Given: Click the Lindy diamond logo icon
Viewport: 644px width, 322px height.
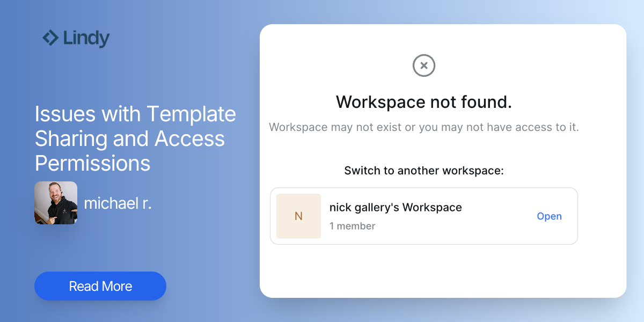Looking at the screenshot, I should pos(51,38).
